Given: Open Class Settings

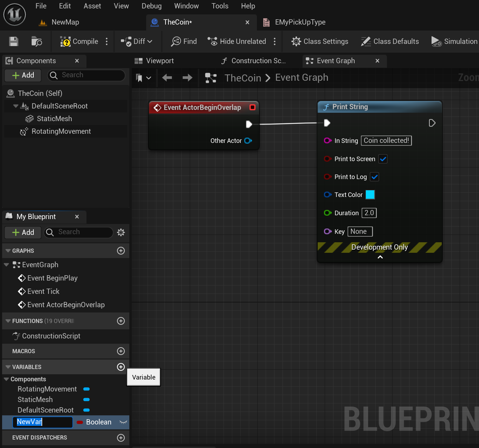Looking at the screenshot, I should (x=320, y=41).
